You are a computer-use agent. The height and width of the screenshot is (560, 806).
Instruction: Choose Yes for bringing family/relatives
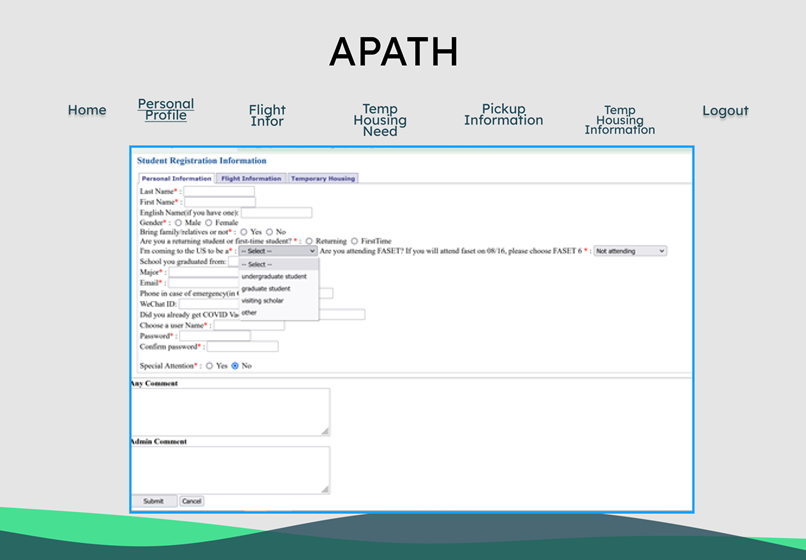(244, 232)
